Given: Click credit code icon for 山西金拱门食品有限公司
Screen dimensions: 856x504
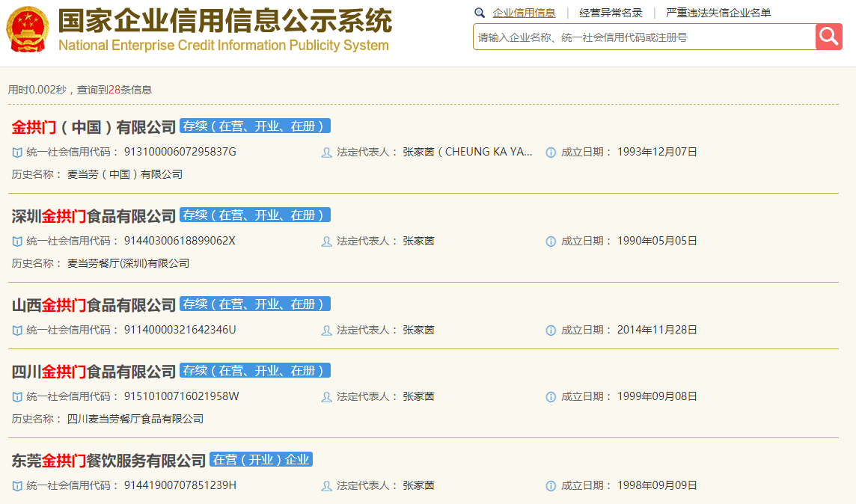Looking at the screenshot, I should [x=17, y=331].
